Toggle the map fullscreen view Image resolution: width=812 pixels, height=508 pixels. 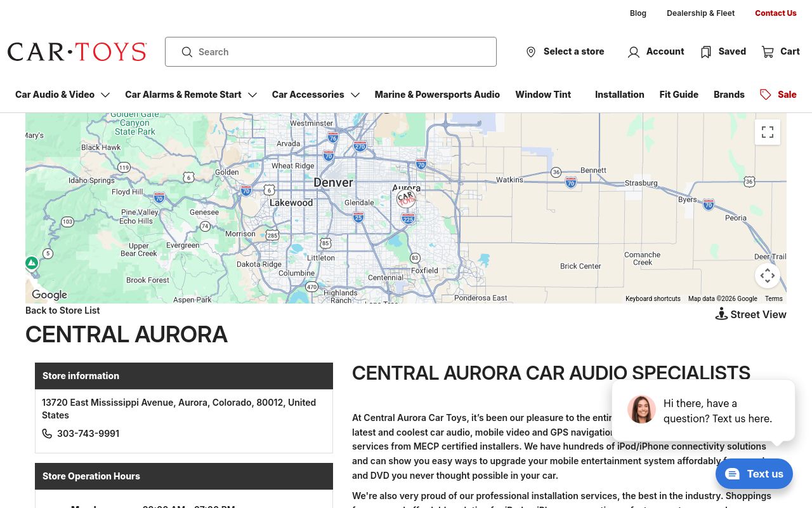[768, 132]
